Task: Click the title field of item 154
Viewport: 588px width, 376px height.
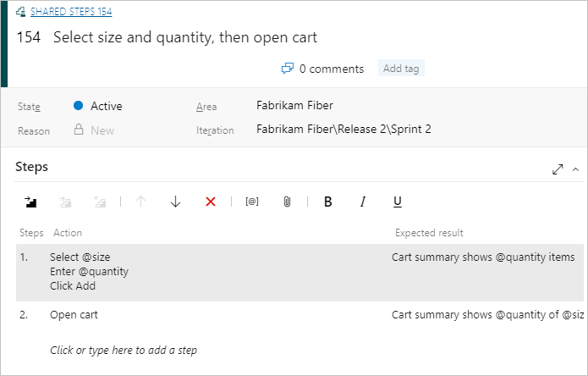Action: [185, 38]
